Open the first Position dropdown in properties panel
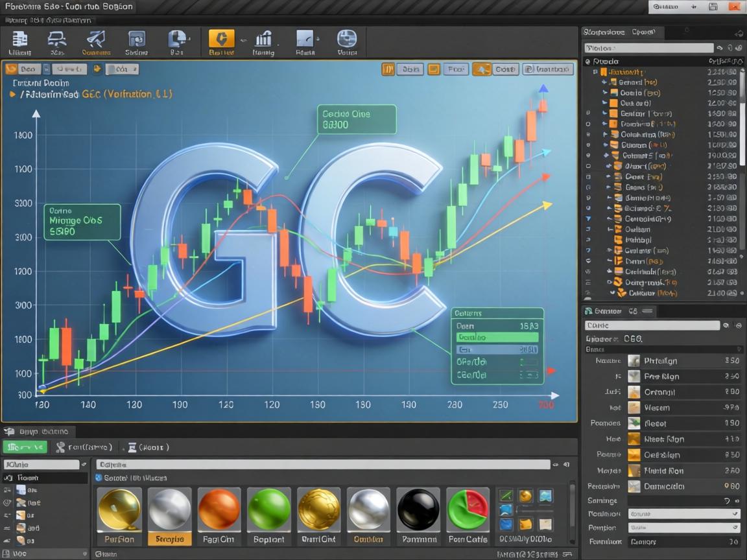Image resolution: width=747 pixels, height=560 pixels. (683, 513)
